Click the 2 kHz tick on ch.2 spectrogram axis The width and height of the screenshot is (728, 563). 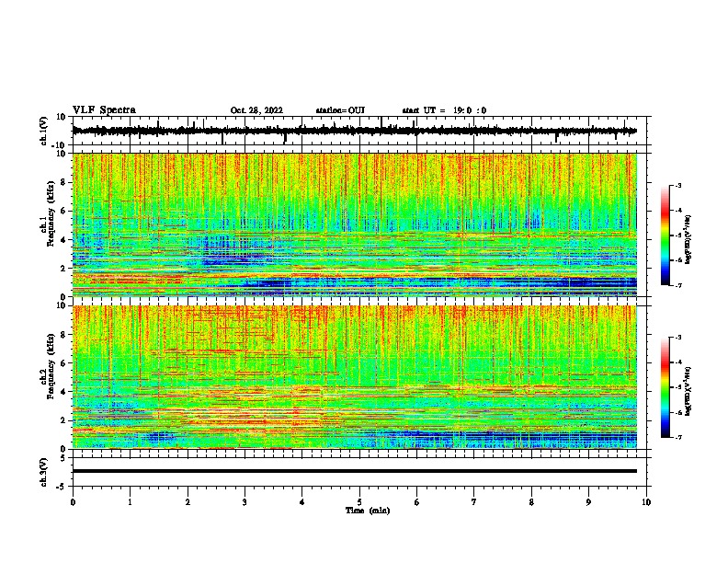63,420
